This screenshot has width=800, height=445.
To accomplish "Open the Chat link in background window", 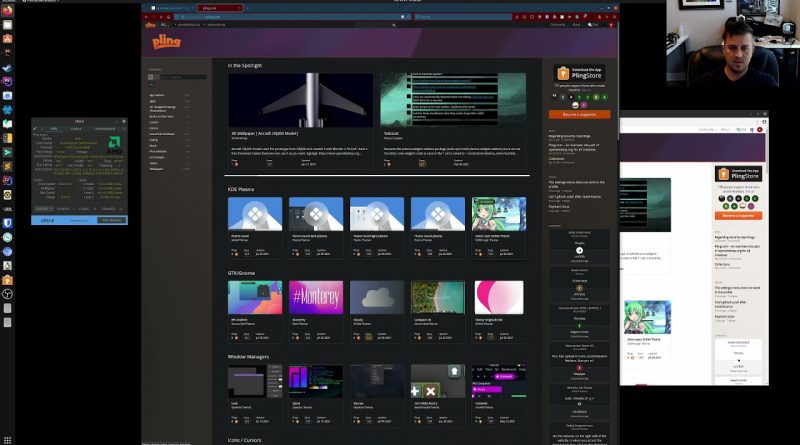I will click(742, 130).
